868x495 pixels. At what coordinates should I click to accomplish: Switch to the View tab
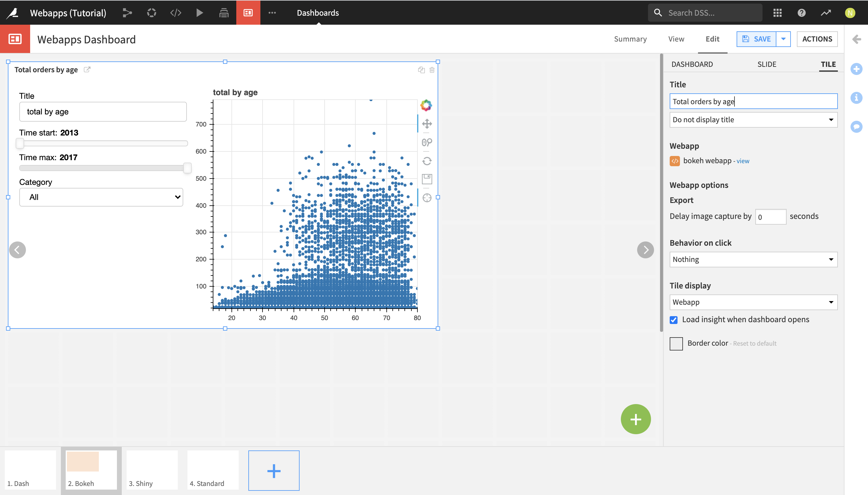[x=676, y=39]
